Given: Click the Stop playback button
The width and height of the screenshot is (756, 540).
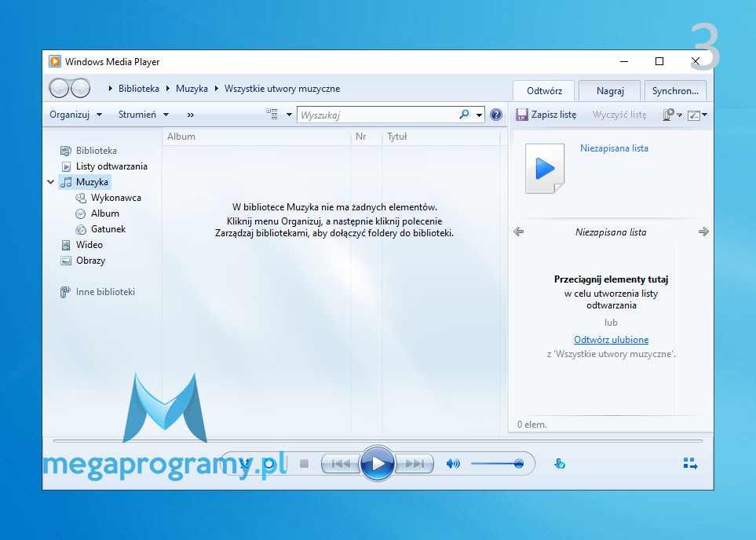Looking at the screenshot, I should (x=305, y=464).
